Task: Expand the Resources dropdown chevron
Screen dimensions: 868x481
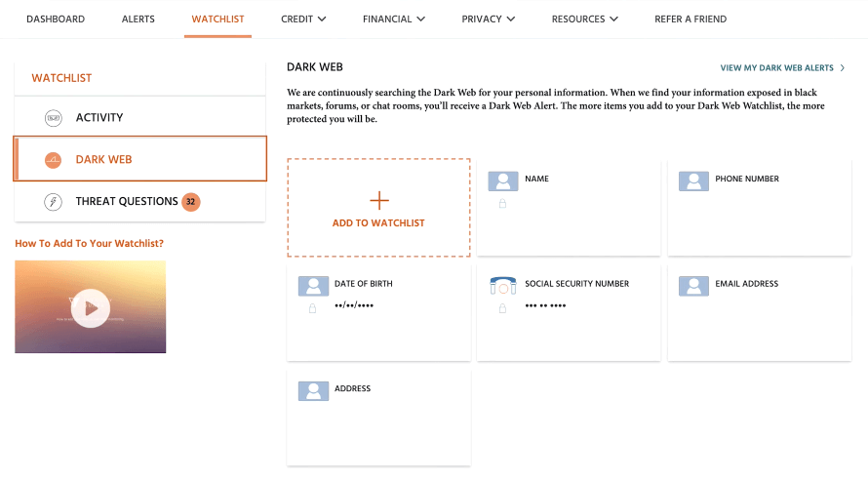Action: pyautogui.click(x=613, y=19)
